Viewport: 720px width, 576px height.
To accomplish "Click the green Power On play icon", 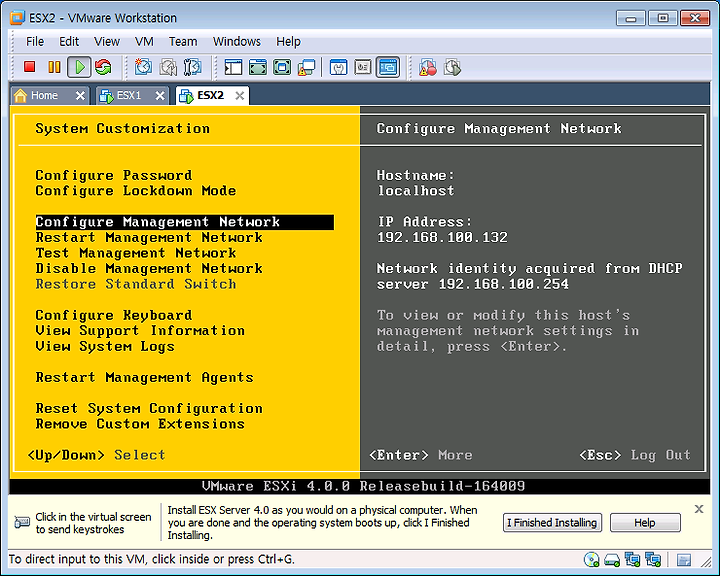I will (x=79, y=67).
